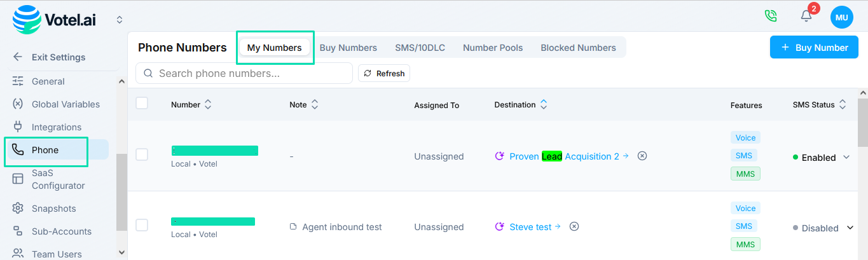The image size is (868, 260).
Task: Check the Agent inbound test row
Action: (142, 225)
